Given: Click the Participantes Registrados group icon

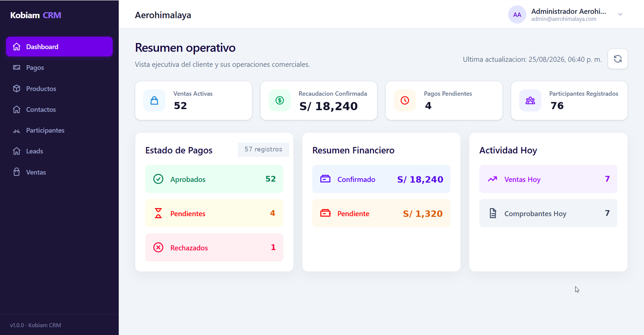Looking at the screenshot, I should [x=530, y=101].
